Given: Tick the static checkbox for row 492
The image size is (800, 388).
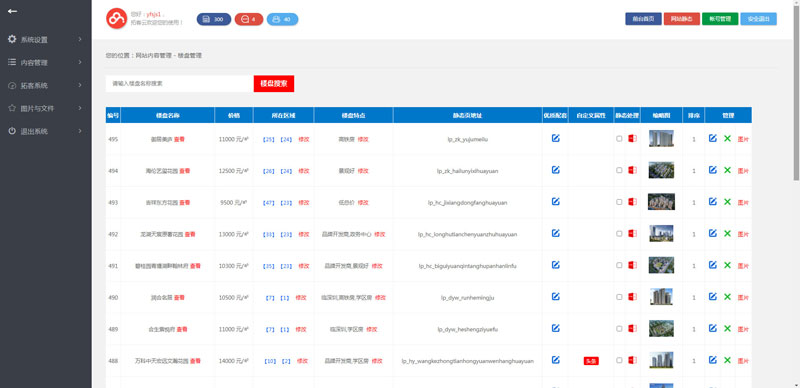Looking at the screenshot, I should [x=619, y=234].
